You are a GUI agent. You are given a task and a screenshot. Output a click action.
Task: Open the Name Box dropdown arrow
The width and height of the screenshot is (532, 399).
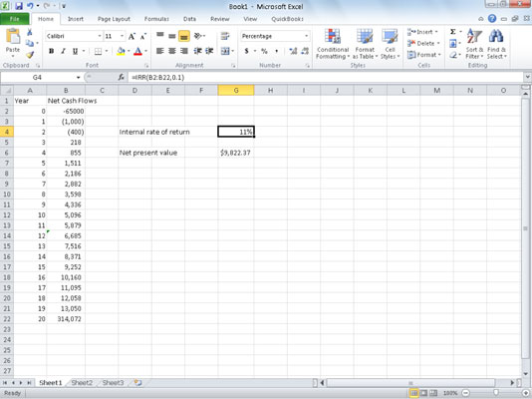[78, 78]
